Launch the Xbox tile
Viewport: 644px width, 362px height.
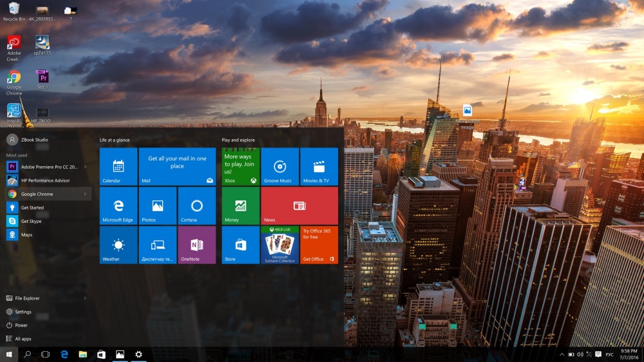click(240, 166)
